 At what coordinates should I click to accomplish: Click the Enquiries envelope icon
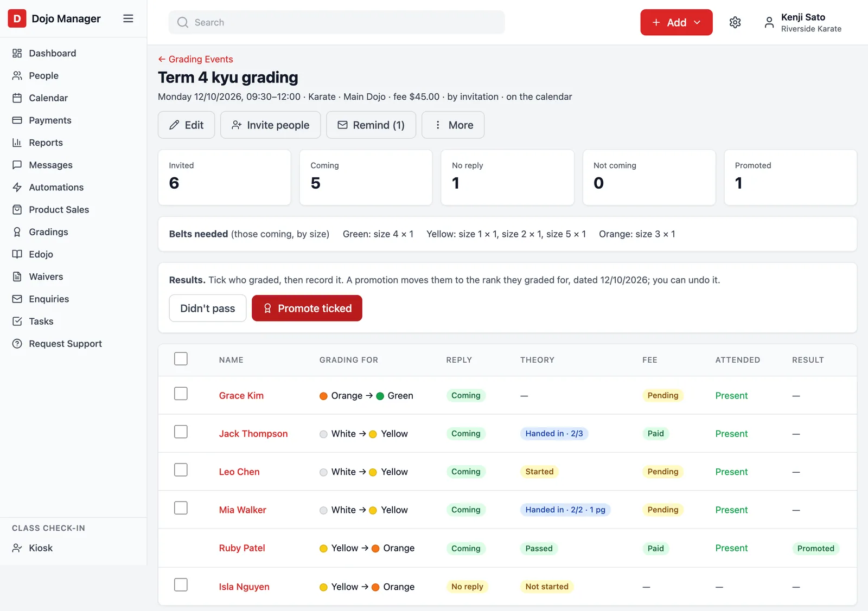click(17, 299)
